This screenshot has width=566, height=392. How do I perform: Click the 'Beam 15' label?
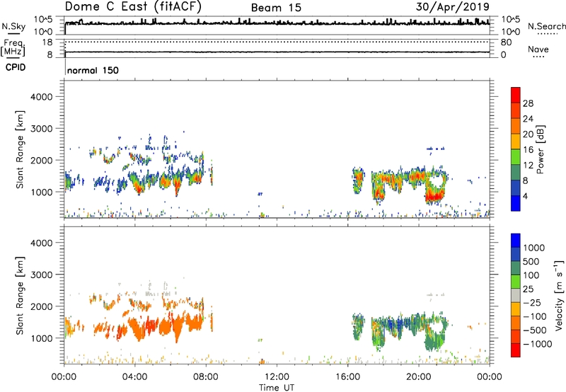coord(276,8)
